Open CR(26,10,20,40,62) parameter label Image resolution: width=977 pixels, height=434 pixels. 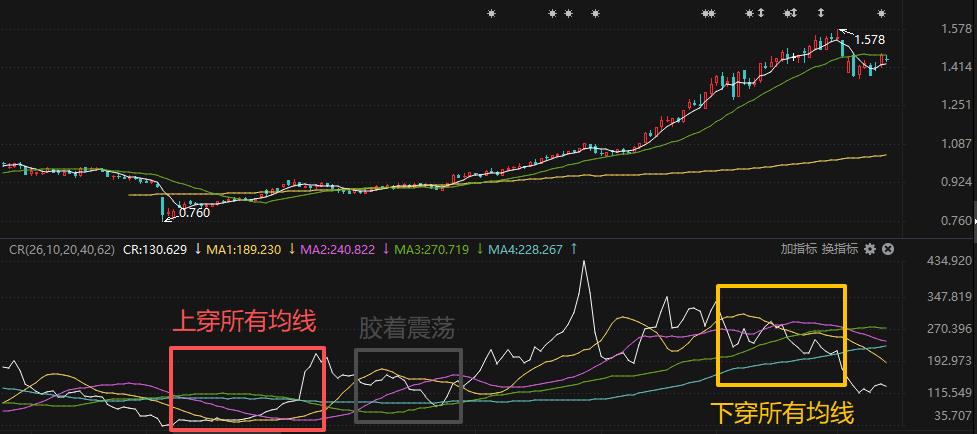[x=61, y=249]
